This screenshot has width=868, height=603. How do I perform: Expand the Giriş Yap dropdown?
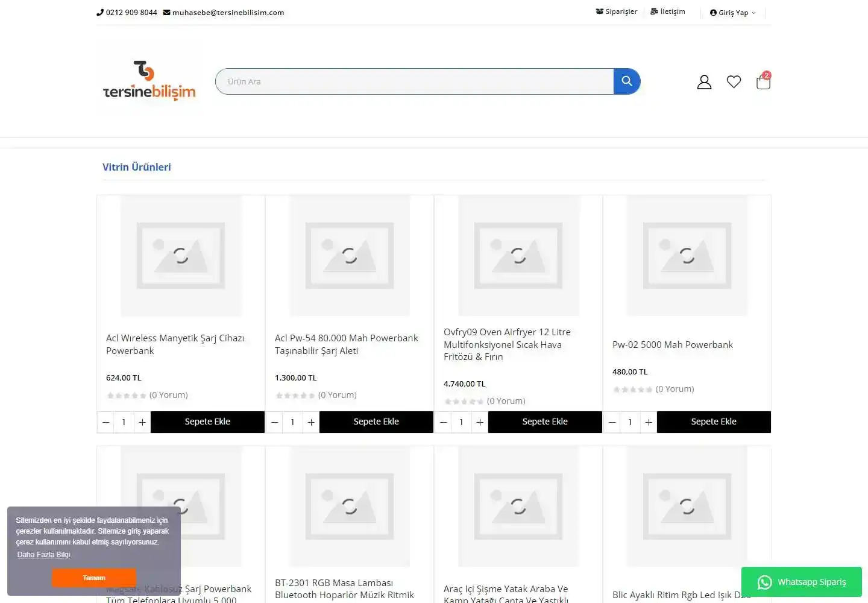732,13
